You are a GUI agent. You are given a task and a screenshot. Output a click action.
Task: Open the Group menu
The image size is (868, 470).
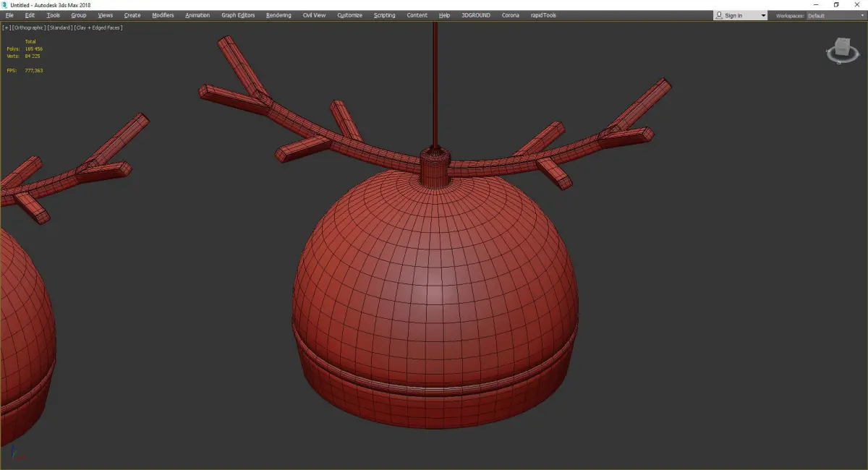pos(78,15)
